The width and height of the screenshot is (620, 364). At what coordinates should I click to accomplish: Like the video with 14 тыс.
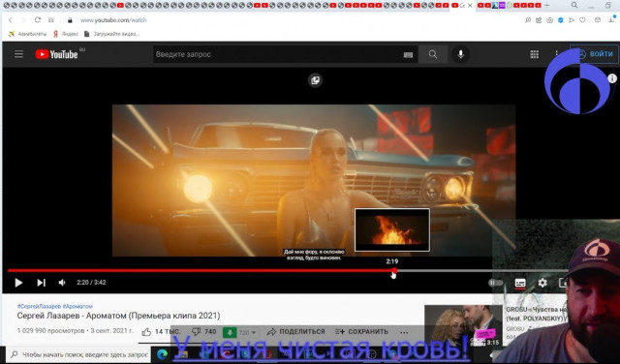click(161, 332)
